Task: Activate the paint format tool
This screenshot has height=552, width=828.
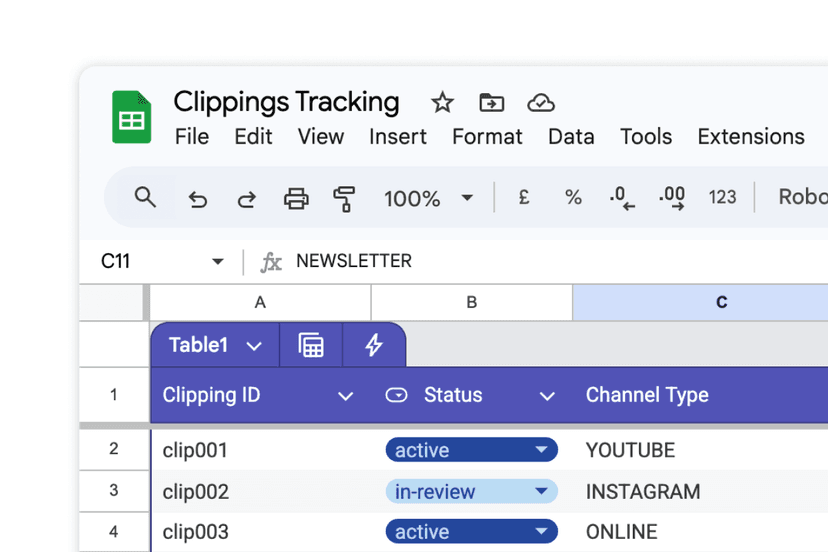Action: pos(344,199)
